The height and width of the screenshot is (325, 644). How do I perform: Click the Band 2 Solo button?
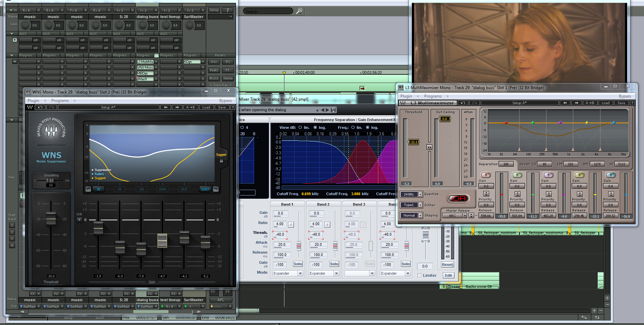click(x=334, y=264)
